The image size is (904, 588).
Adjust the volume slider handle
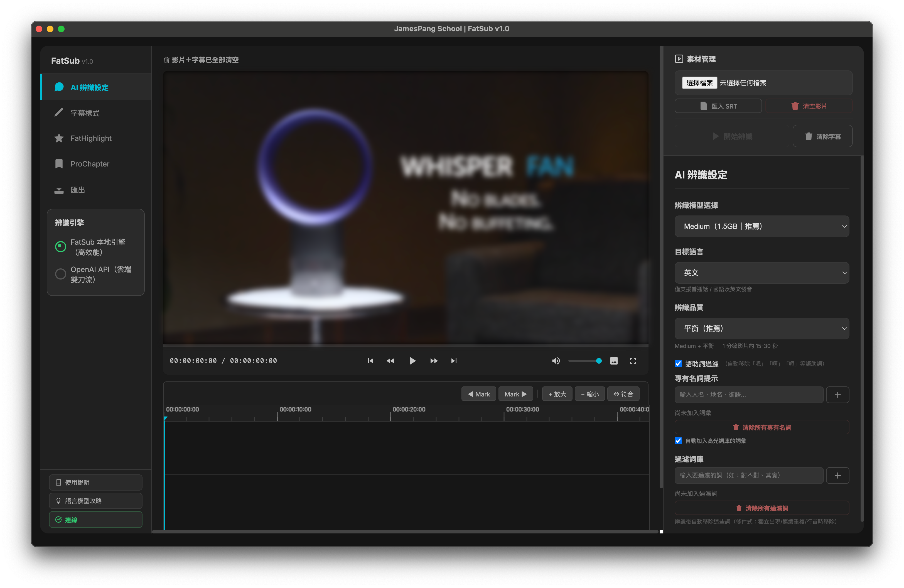point(599,361)
